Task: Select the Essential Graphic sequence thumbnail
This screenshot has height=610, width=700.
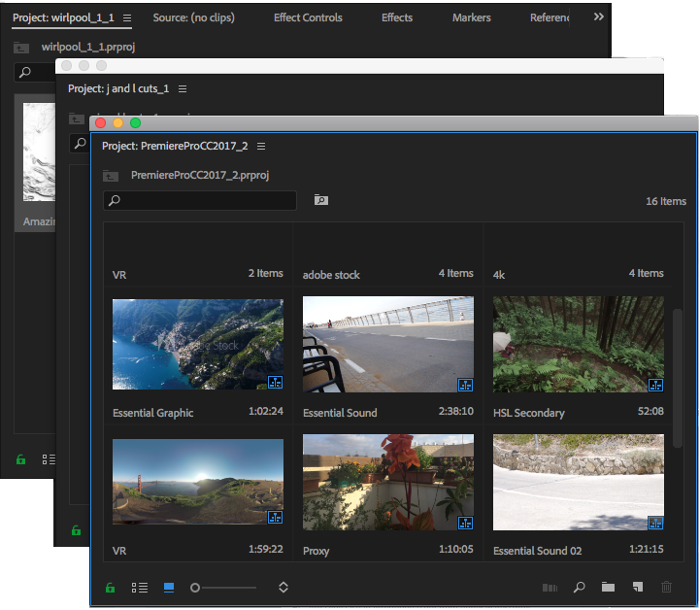Action: click(198, 344)
